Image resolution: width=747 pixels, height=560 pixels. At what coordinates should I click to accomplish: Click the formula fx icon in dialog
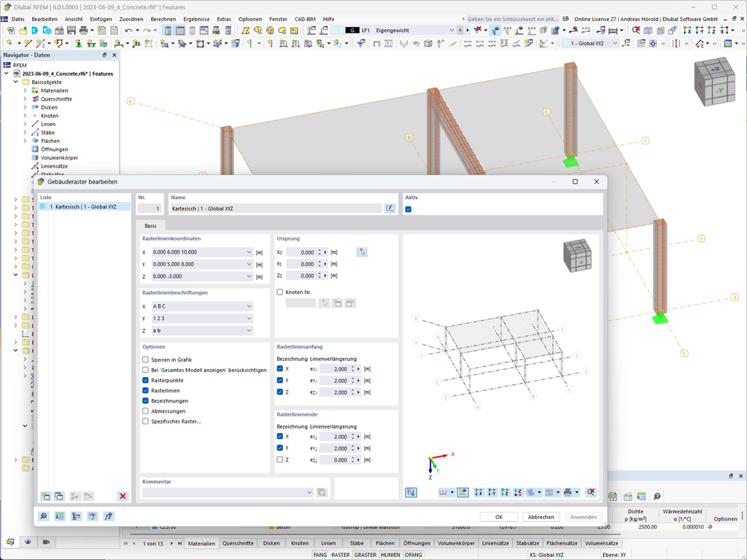(x=109, y=516)
